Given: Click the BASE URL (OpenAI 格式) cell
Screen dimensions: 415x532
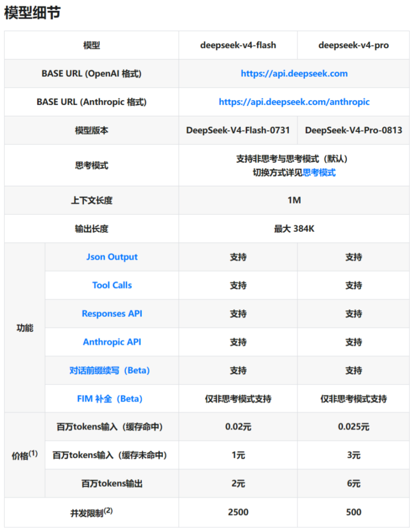Looking at the screenshot, I should click(x=91, y=74).
